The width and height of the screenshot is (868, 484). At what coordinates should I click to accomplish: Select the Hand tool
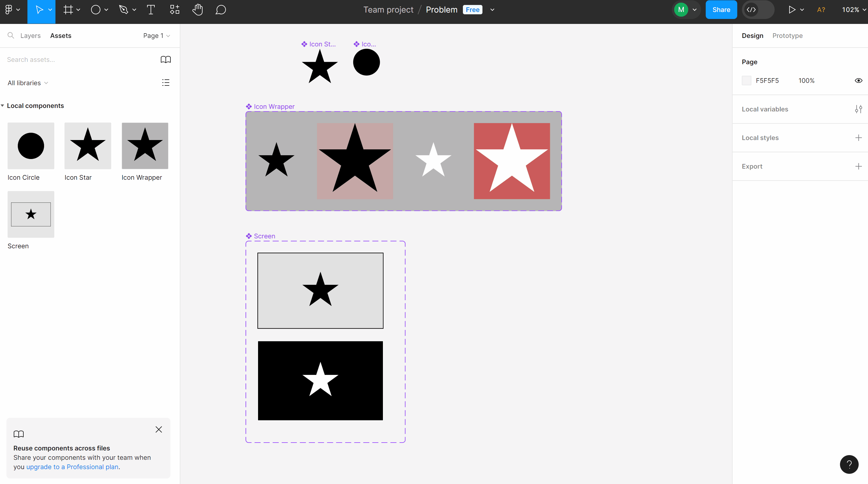[198, 10]
